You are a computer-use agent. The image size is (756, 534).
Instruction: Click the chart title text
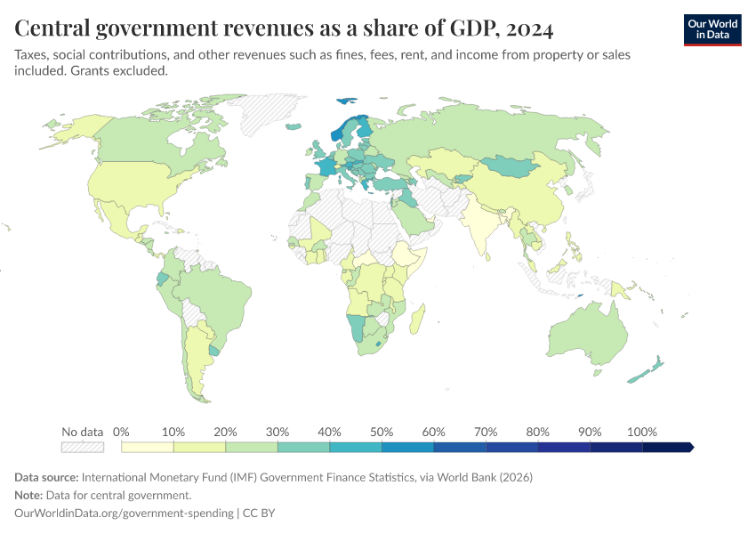285,28
